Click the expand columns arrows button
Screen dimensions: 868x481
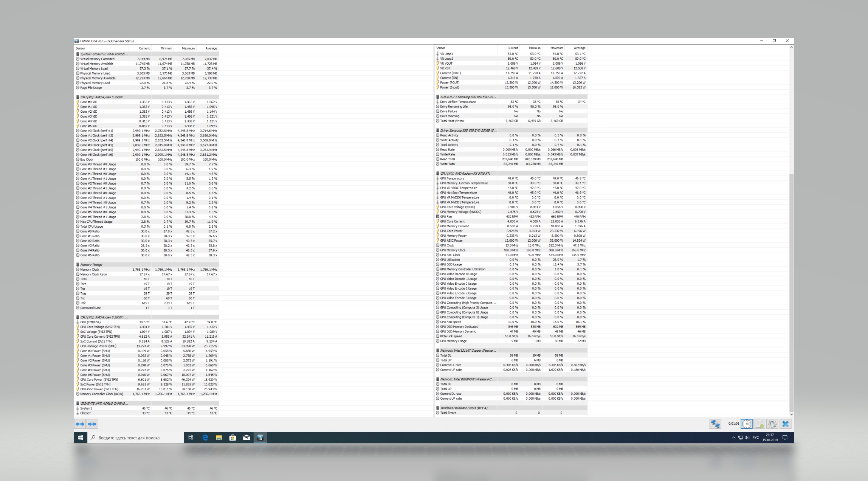(80, 424)
